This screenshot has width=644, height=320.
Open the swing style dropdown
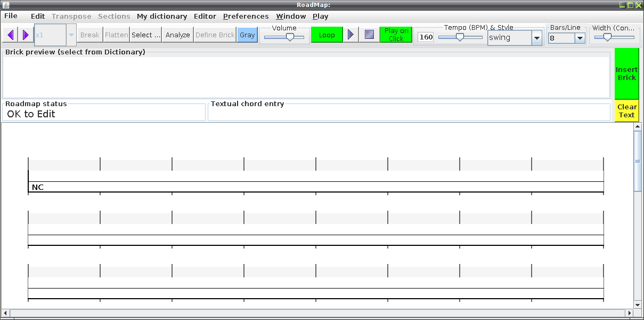click(537, 38)
